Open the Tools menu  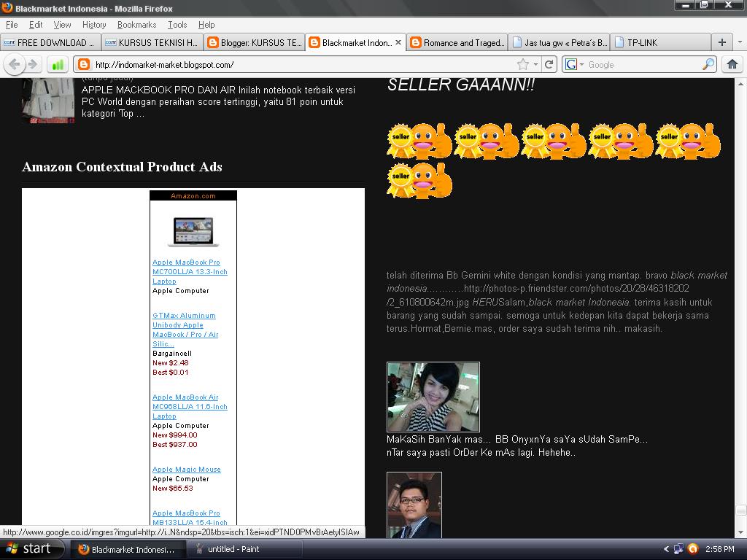pyautogui.click(x=177, y=25)
